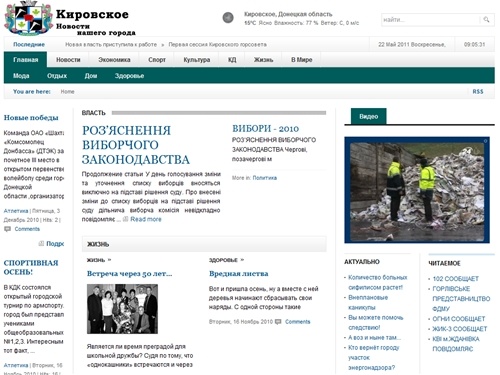Open the КД menu item
Viewport: 500px width, 375px height.
(x=232, y=60)
